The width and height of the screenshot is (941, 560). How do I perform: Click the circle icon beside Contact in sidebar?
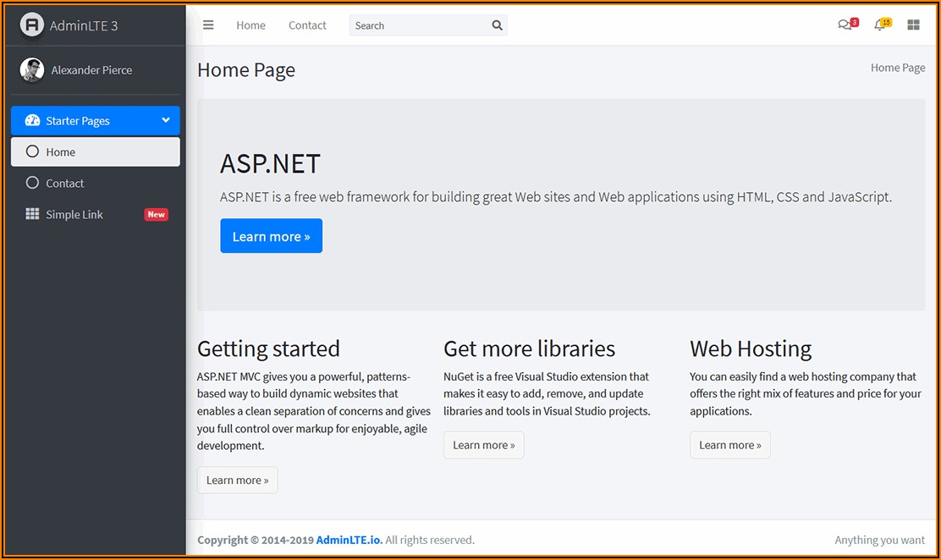tap(32, 183)
